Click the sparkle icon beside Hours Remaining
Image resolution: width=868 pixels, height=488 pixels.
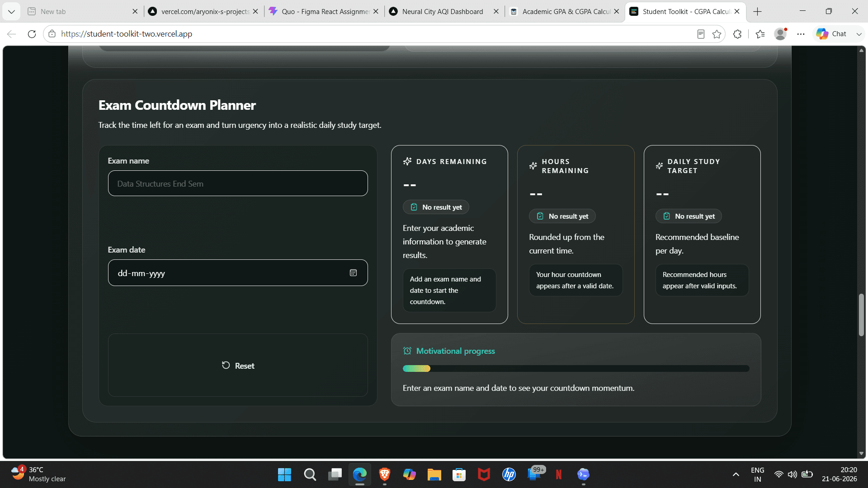pyautogui.click(x=533, y=166)
